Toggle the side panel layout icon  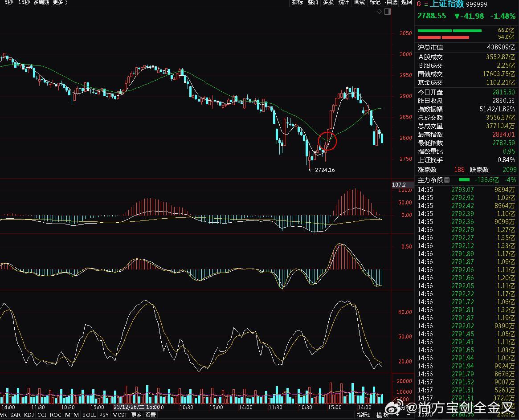[x=388, y=12]
